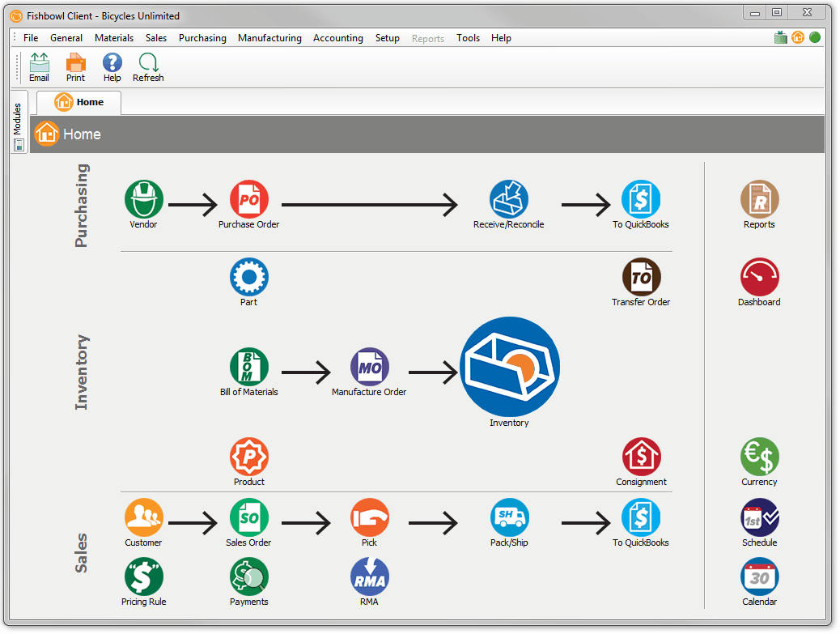Image resolution: width=840 pixels, height=634 pixels.
Task: Open the Materials menu
Action: coord(114,38)
